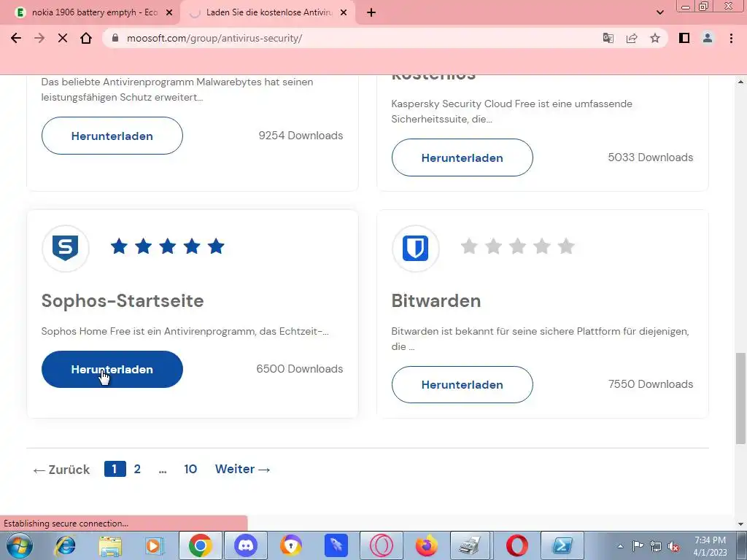Open Windows Media Player taskbar icon
This screenshot has height=560, width=747.
(155, 545)
